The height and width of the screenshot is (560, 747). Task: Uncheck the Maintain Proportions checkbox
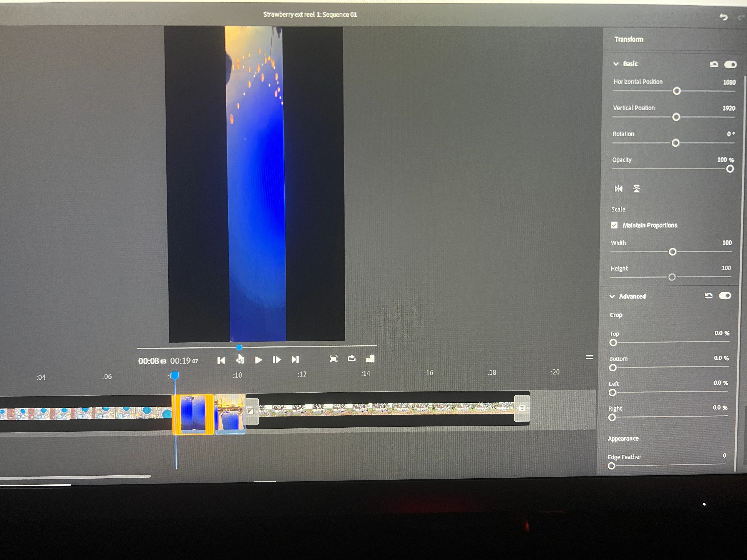tap(614, 225)
